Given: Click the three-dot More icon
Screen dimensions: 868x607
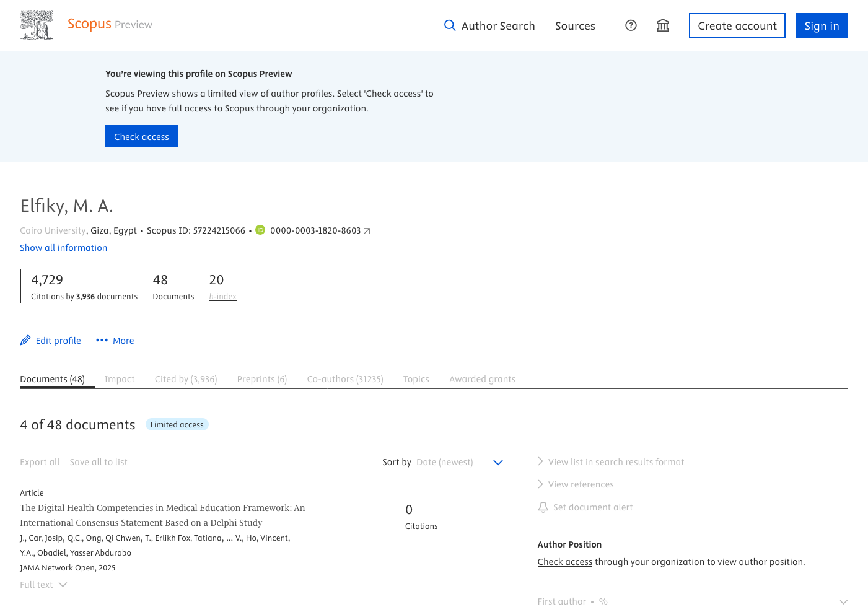Looking at the screenshot, I should [102, 340].
